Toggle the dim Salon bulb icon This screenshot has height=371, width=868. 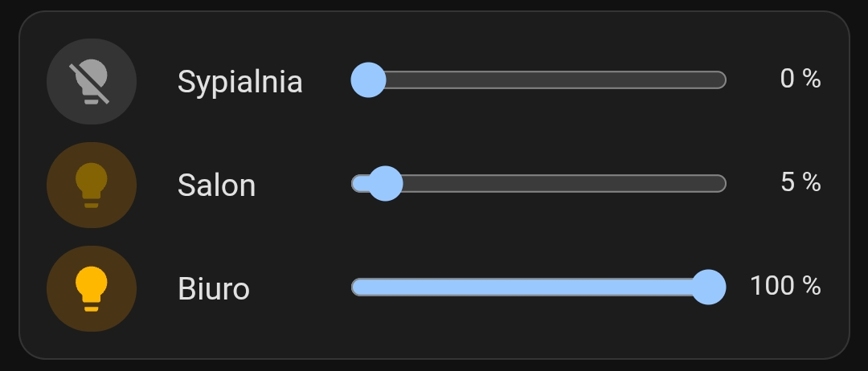click(91, 185)
